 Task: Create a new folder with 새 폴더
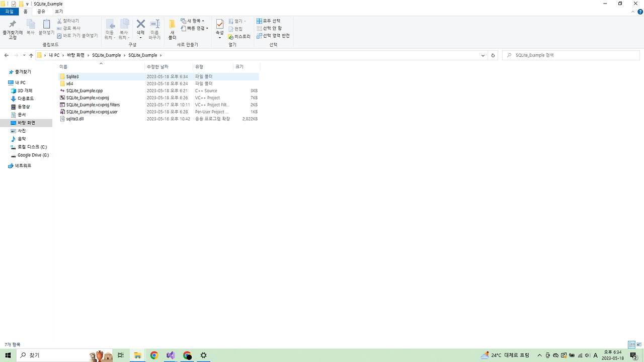pos(172,29)
